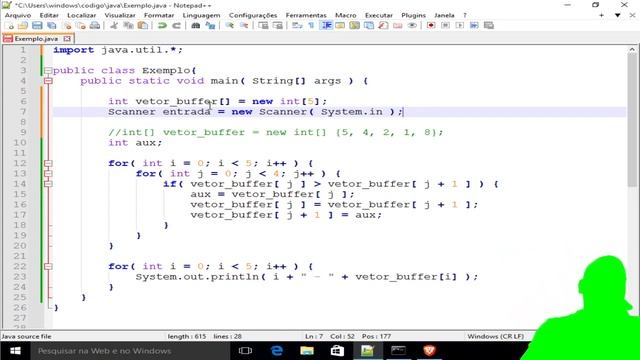Image resolution: width=640 pixels, height=360 pixels.
Task: Click the plus button beside menu bar
Action: 601,15
